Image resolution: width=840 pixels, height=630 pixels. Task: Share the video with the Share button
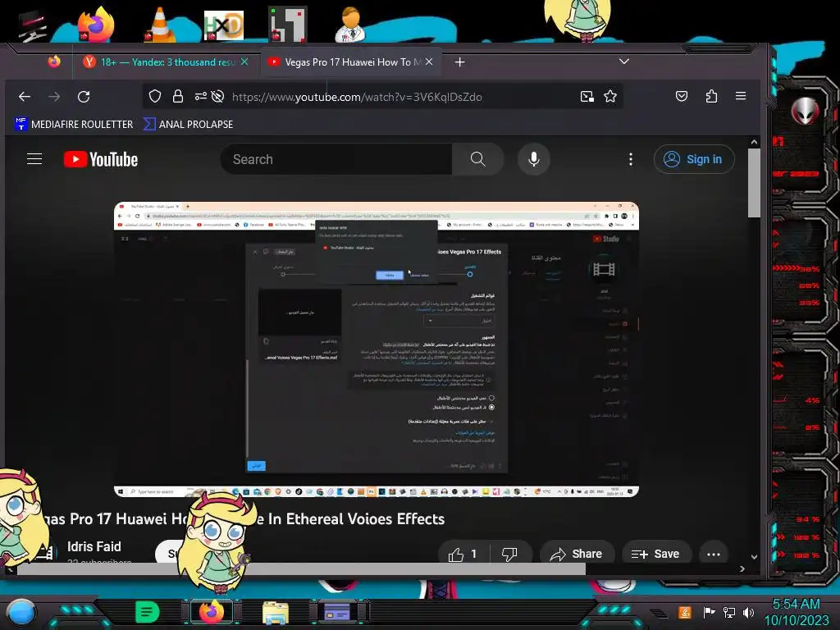click(x=577, y=554)
